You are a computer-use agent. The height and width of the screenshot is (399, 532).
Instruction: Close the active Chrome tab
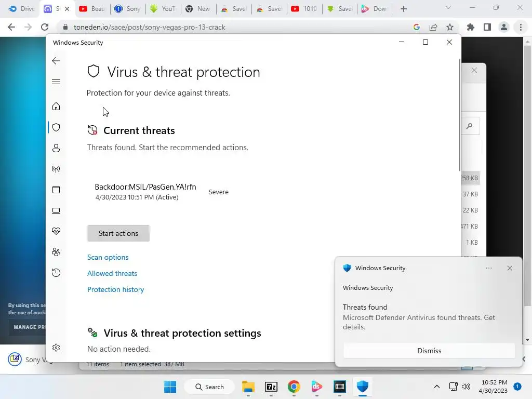pos(67,9)
